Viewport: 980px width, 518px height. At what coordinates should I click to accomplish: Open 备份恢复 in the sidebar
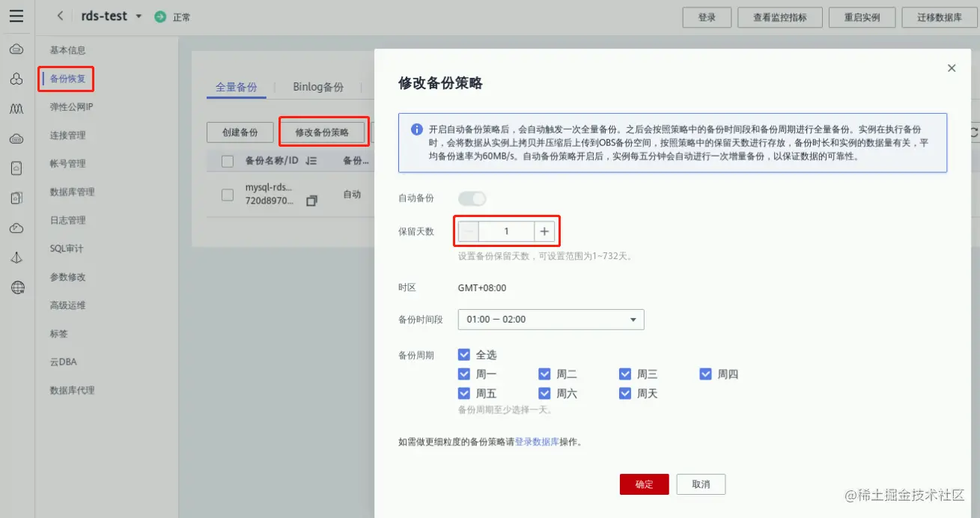point(67,79)
